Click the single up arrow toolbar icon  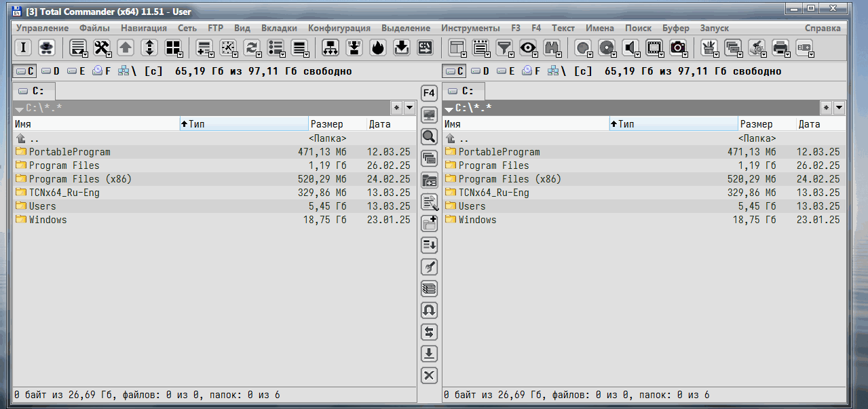pyautogui.click(x=126, y=47)
